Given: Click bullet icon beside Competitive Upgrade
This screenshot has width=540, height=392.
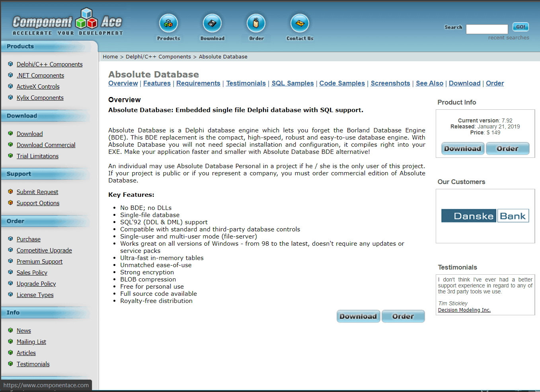Looking at the screenshot, I should click(10, 250).
